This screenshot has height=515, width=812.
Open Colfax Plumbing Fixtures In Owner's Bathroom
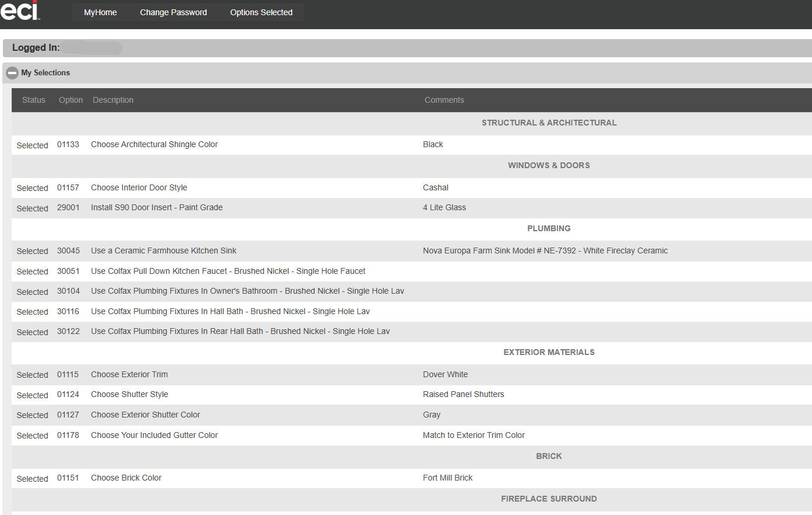[247, 291]
